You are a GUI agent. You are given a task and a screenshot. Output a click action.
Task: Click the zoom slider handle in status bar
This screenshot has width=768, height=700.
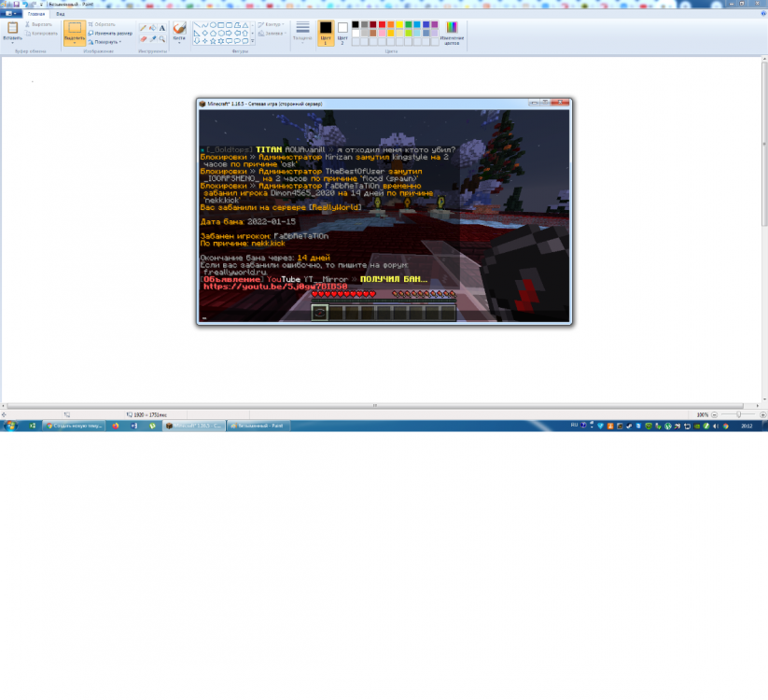(739, 414)
